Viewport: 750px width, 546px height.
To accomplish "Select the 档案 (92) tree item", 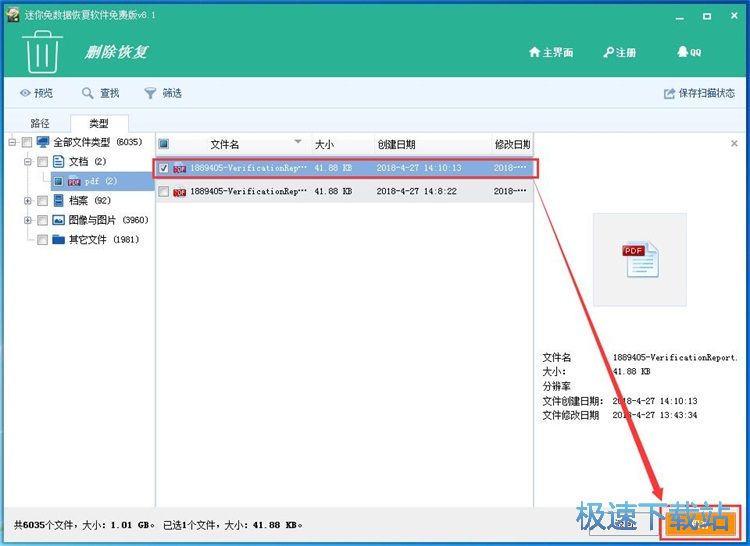I will 90,200.
